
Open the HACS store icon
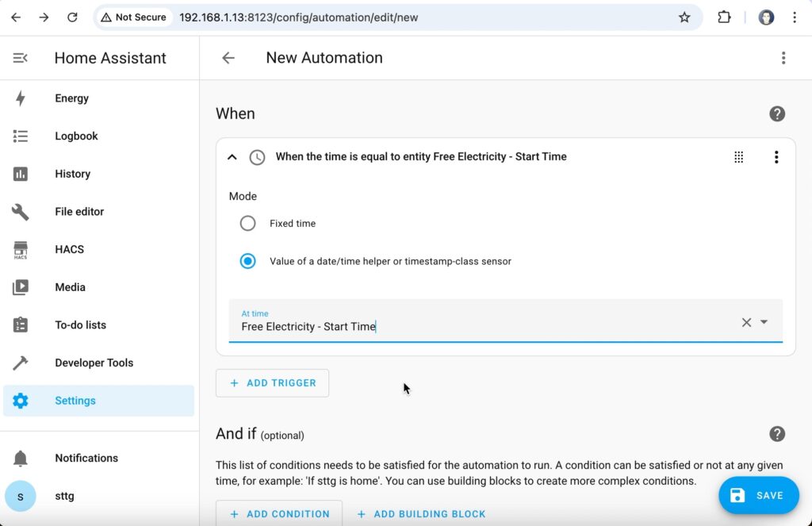[x=20, y=250]
